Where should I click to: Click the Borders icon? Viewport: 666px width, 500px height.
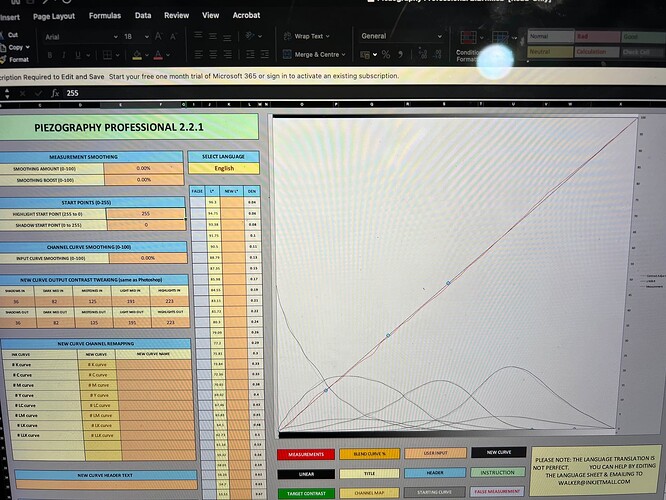[107, 55]
